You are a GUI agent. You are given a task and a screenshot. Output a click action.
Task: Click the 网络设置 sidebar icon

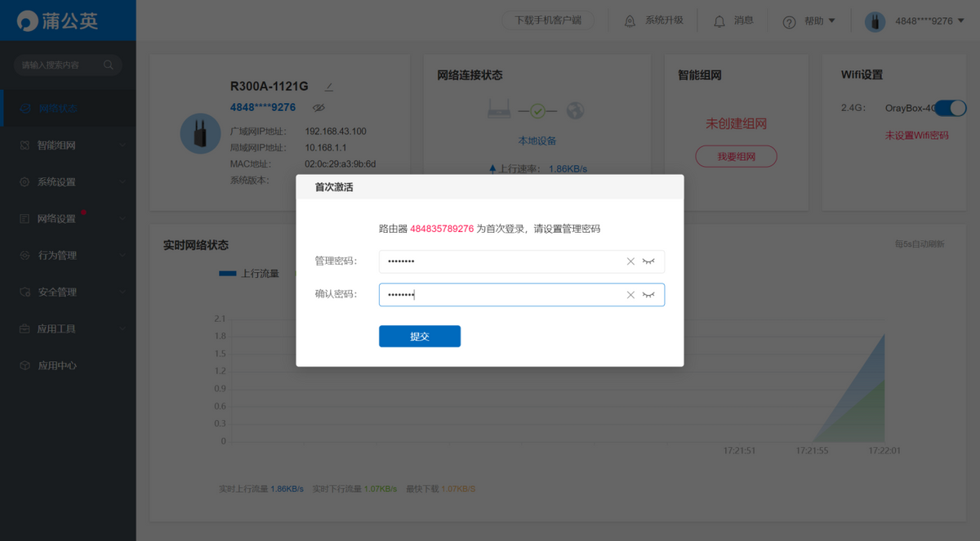(x=24, y=219)
